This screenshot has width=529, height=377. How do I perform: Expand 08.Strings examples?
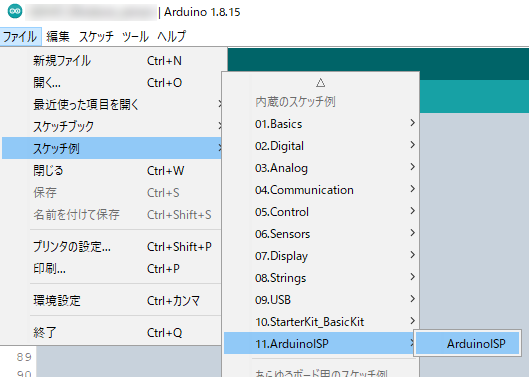pos(321,277)
